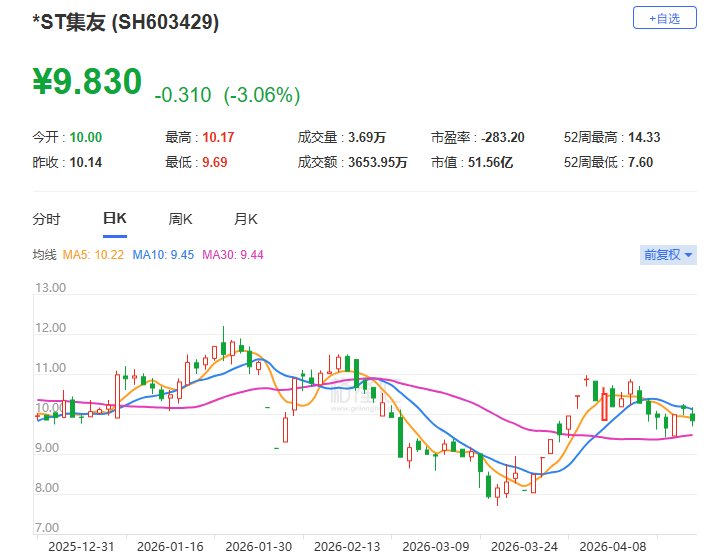This screenshot has height=558, width=711.
Task: Toggle the MA30 moving average label
Action: [233, 255]
